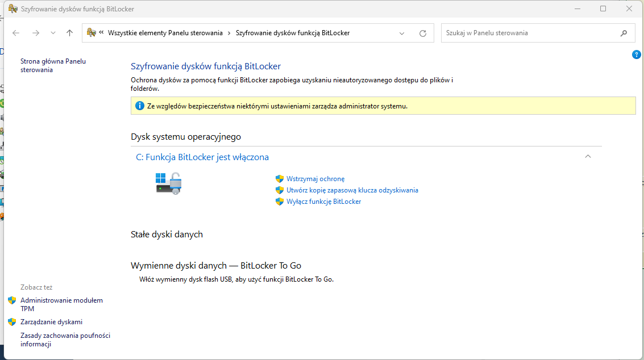Open the recent locations dropdown chevron
This screenshot has width=644, height=360.
(53, 34)
